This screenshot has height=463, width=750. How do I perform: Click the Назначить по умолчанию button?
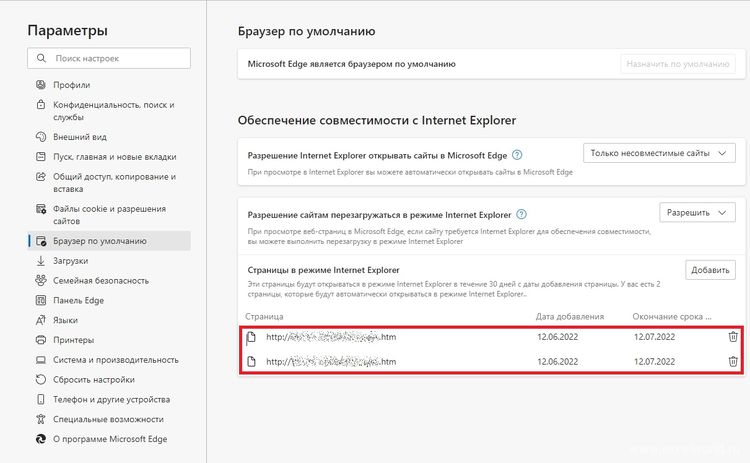click(x=678, y=64)
